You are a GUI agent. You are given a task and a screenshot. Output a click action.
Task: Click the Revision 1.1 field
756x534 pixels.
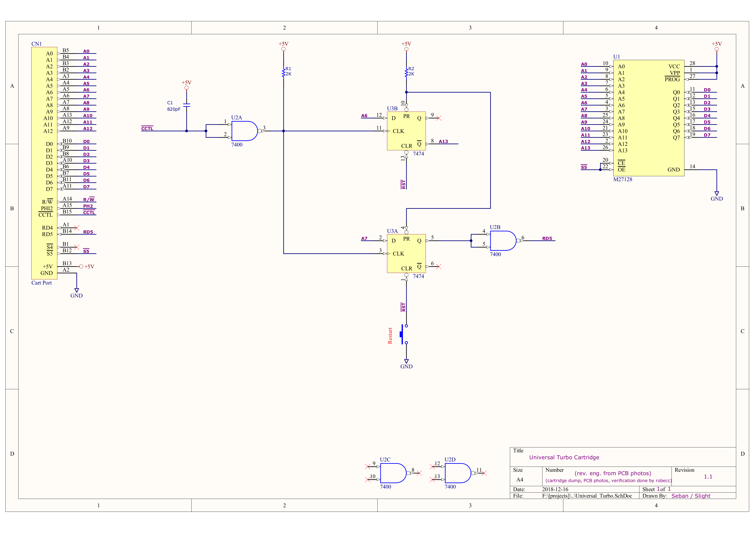point(708,476)
